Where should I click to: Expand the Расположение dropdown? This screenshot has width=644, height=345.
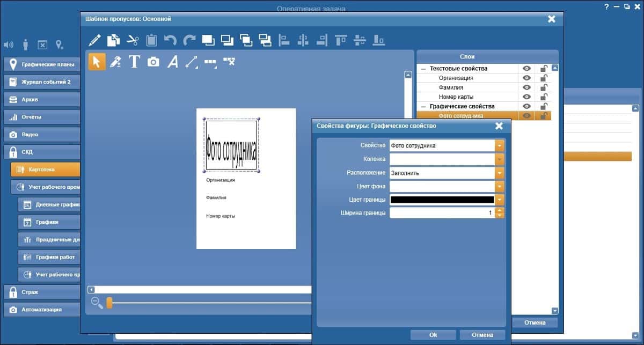click(500, 173)
